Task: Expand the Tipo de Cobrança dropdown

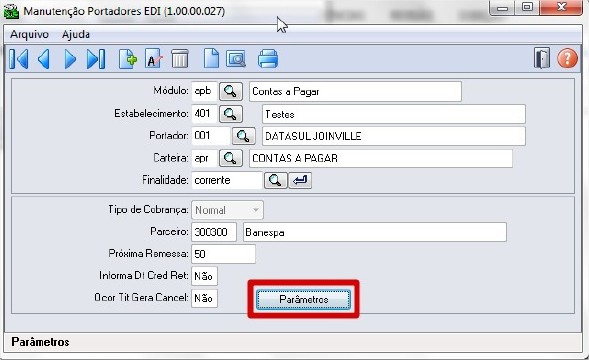Action: point(256,210)
